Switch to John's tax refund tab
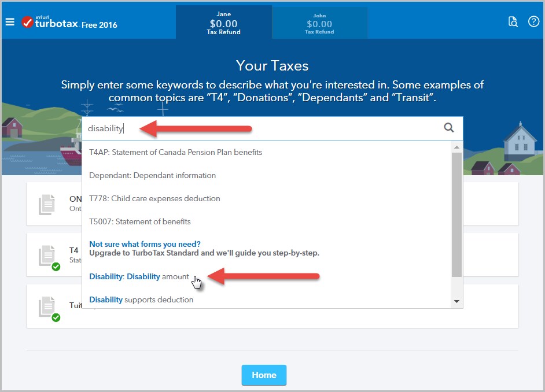The width and height of the screenshot is (545, 392). [319, 23]
